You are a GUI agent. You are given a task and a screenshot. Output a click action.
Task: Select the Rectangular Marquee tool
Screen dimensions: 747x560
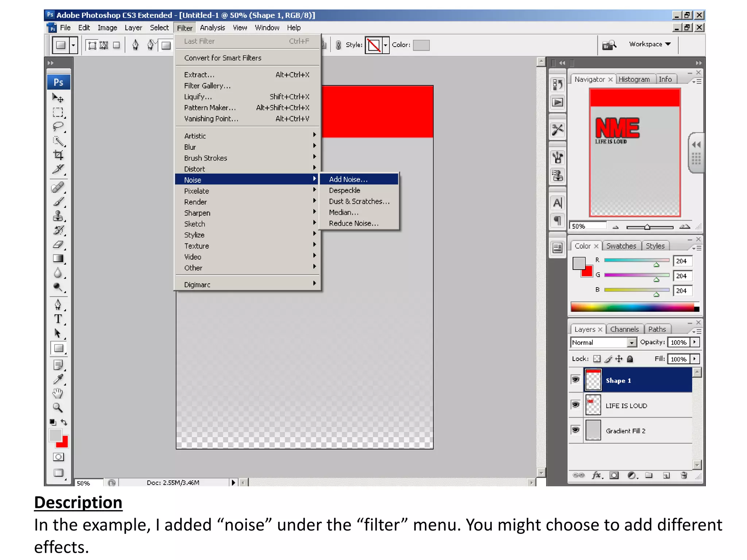pos(58,112)
